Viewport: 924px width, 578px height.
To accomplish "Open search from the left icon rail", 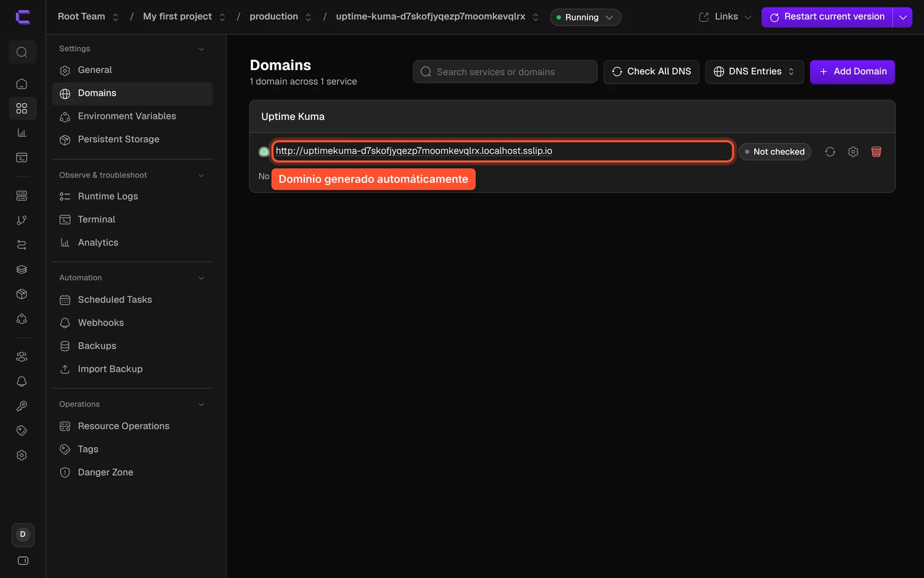I will pos(22,53).
